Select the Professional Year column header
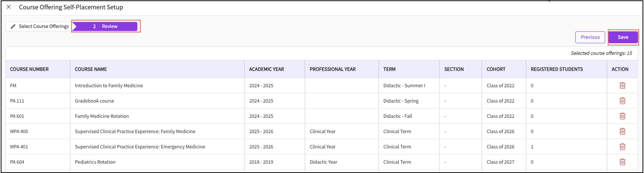The height and width of the screenshot is (173, 644). (332, 69)
